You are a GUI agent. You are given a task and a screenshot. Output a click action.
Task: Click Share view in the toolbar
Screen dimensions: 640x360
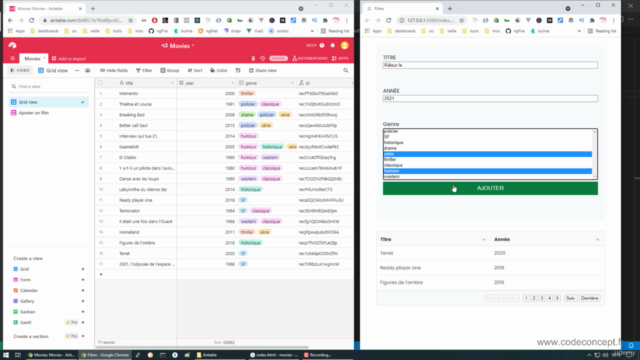pyautogui.click(x=263, y=70)
